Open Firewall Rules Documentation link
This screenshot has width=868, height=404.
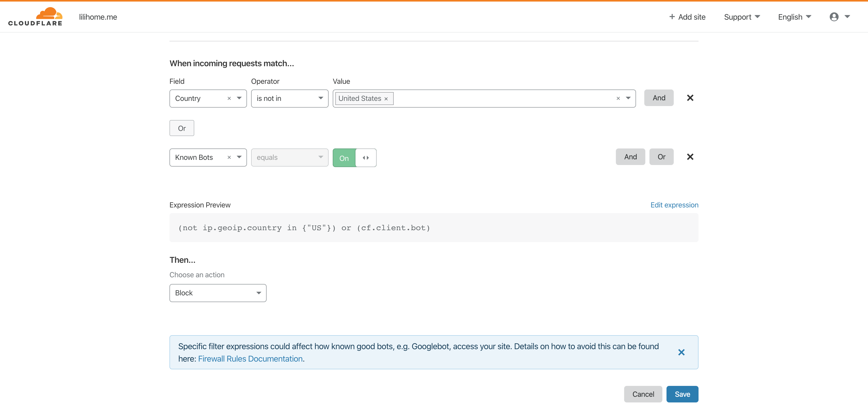coord(250,359)
